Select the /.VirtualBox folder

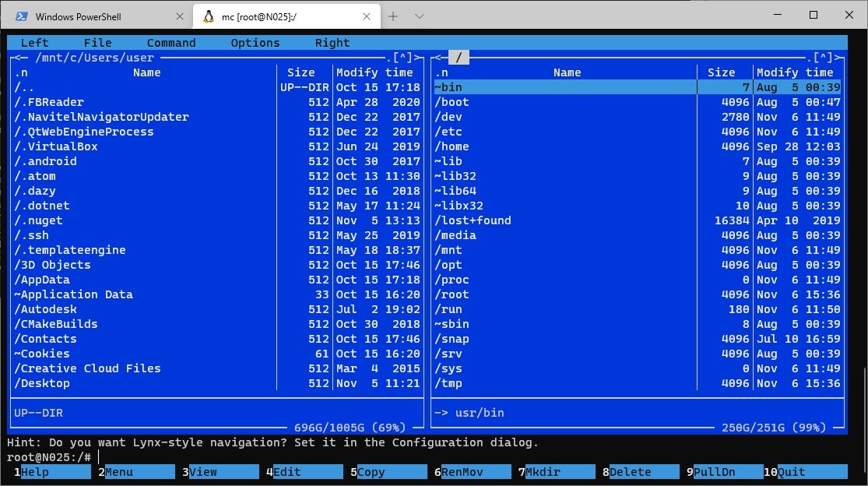217,146
